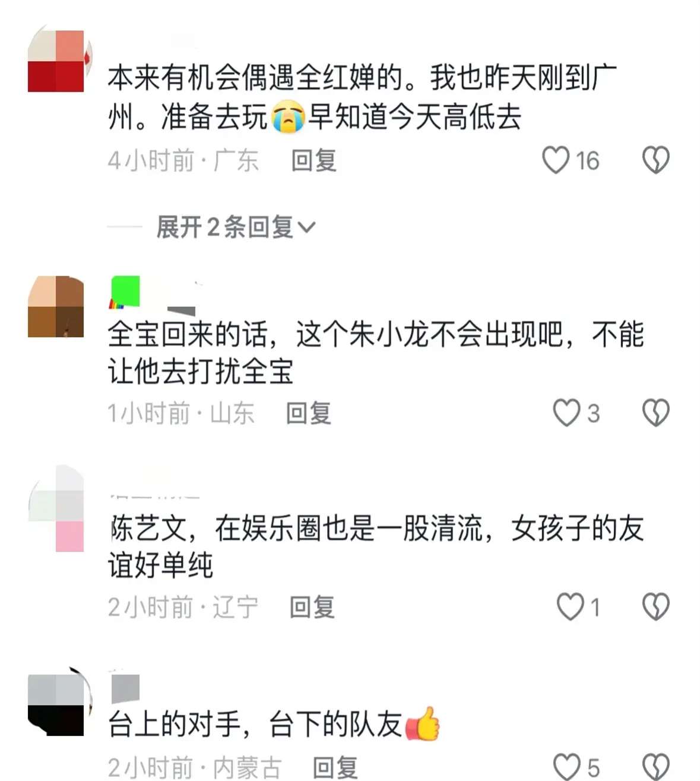The width and height of the screenshot is (700, 781).
Task: Reply to the 广东 comment
Action: tap(314, 160)
